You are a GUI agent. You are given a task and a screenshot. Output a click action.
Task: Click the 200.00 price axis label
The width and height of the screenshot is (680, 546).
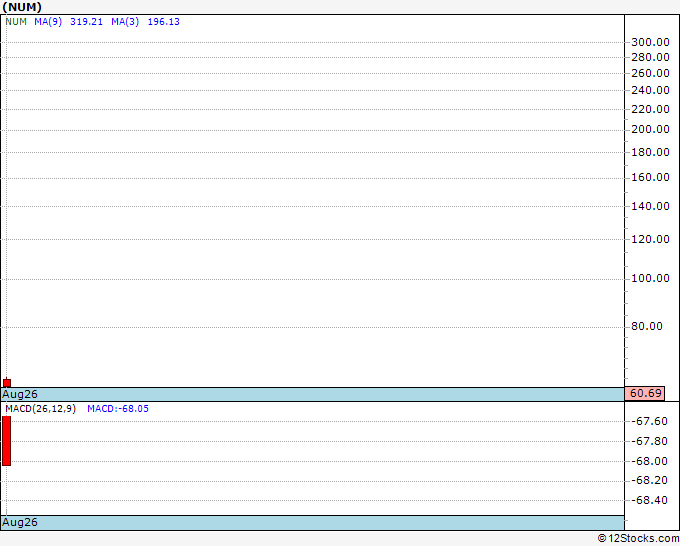click(650, 129)
